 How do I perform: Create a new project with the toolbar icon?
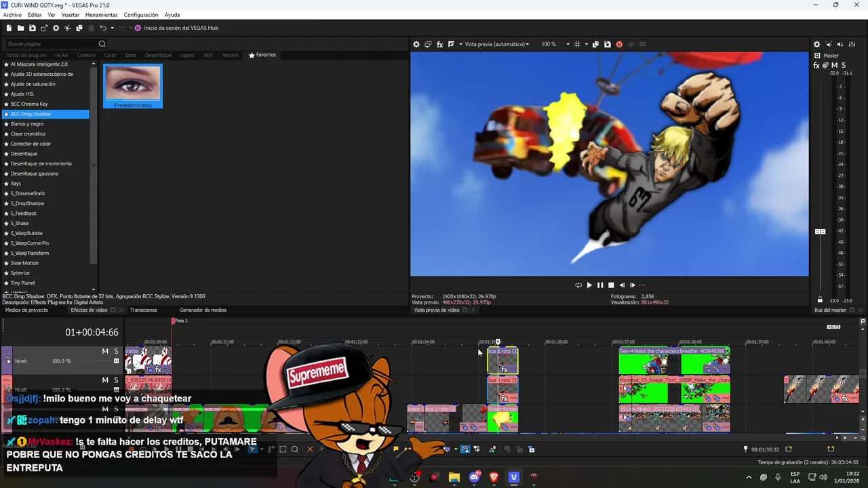[x=9, y=28]
